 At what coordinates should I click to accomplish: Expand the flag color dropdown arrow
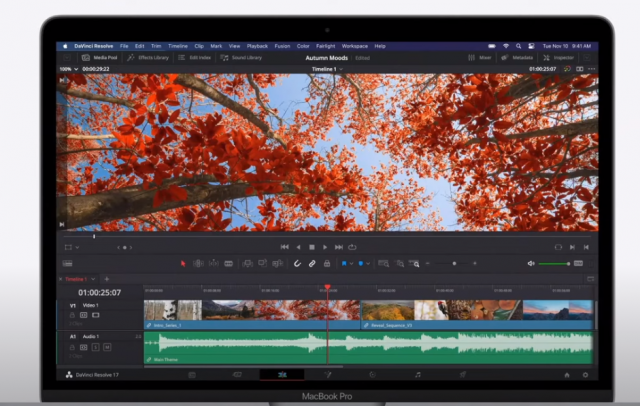click(x=351, y=264)
